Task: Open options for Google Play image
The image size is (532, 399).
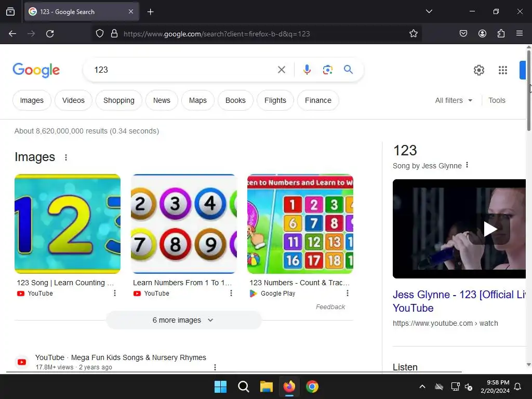Action: (x=348, y=293)
